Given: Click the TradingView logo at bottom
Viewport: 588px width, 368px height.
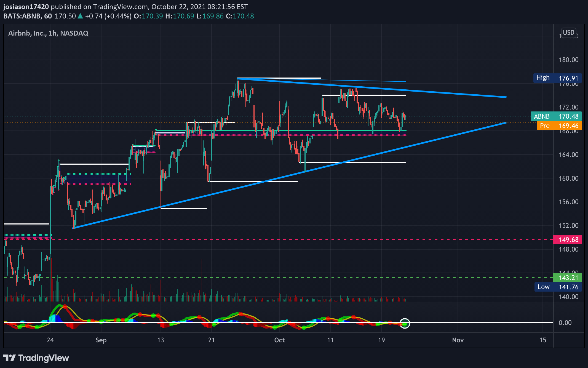Looking at the screenshot, I should point(36,358).
